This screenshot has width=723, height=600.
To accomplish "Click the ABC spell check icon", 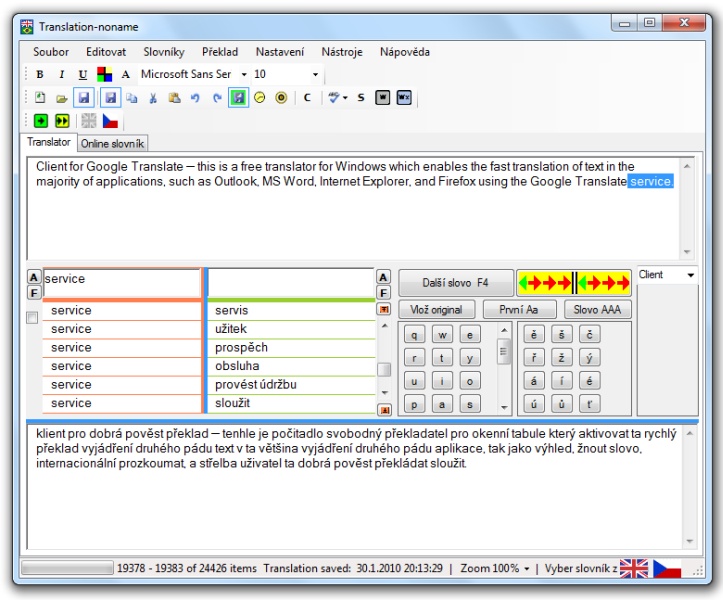I will (334, 98).
